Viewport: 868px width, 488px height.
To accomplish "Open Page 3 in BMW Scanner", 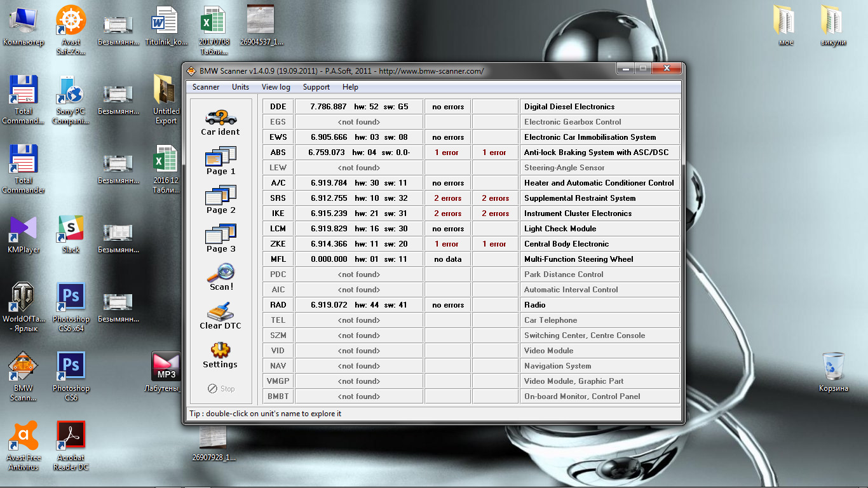I will tap(220, 238).
